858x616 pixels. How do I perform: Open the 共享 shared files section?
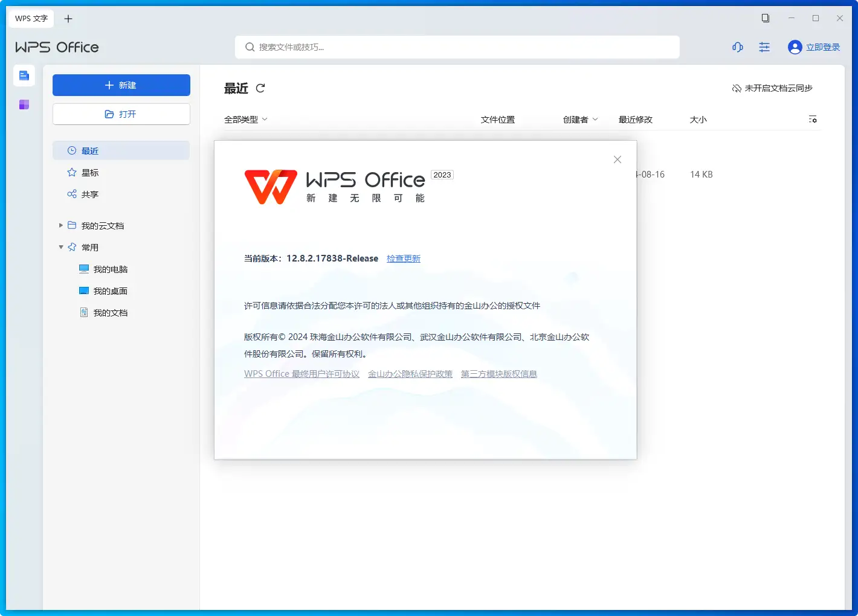[x=89, y=194]
